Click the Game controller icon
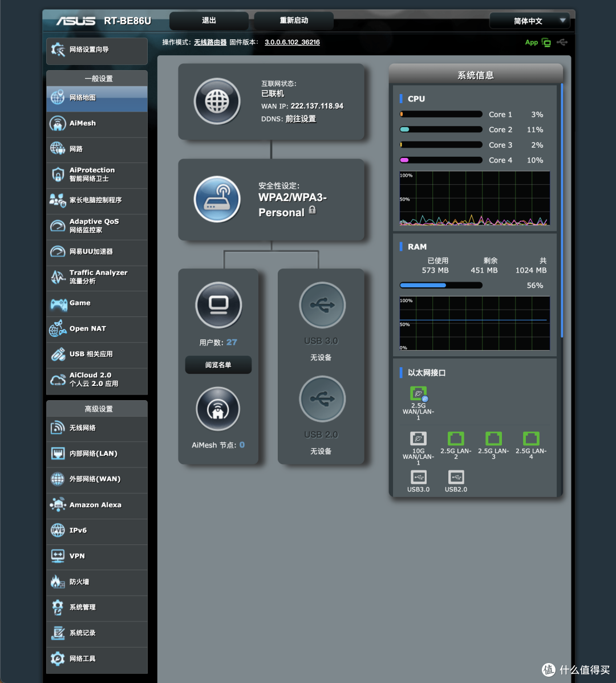This screenshot has height=683, width=616. pos(58,304)
